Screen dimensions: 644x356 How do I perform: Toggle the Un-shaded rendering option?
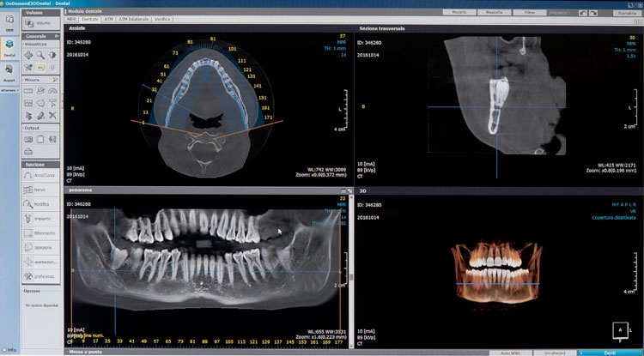coord(553,352)
